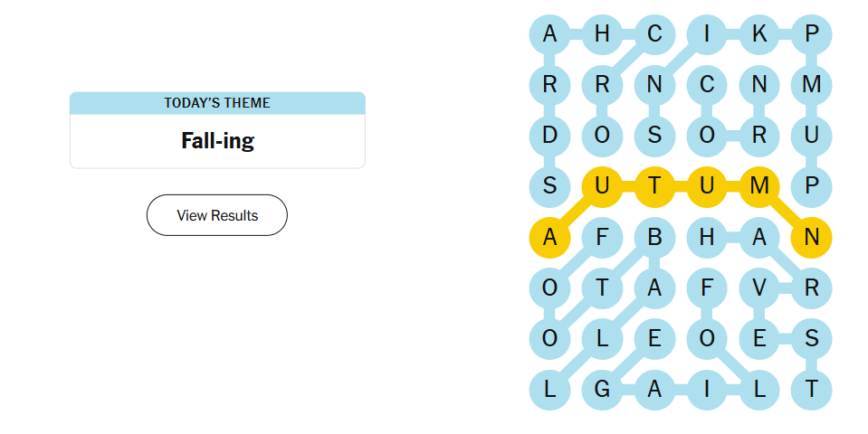
Task: Click the yellow highlighted letter M
Action: pyautogui.click(x=759, y=187)
